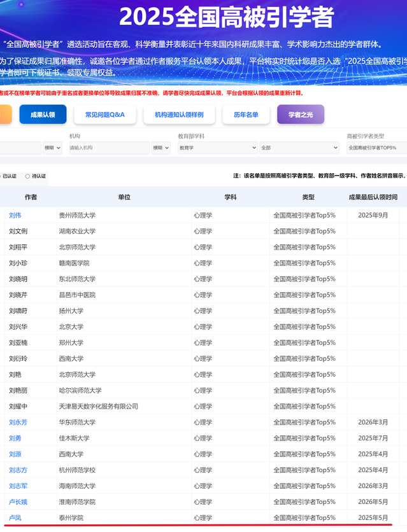Select author name 刘翔平
The width and height of the screenshot is (407, 532).
tap(18, 247)
